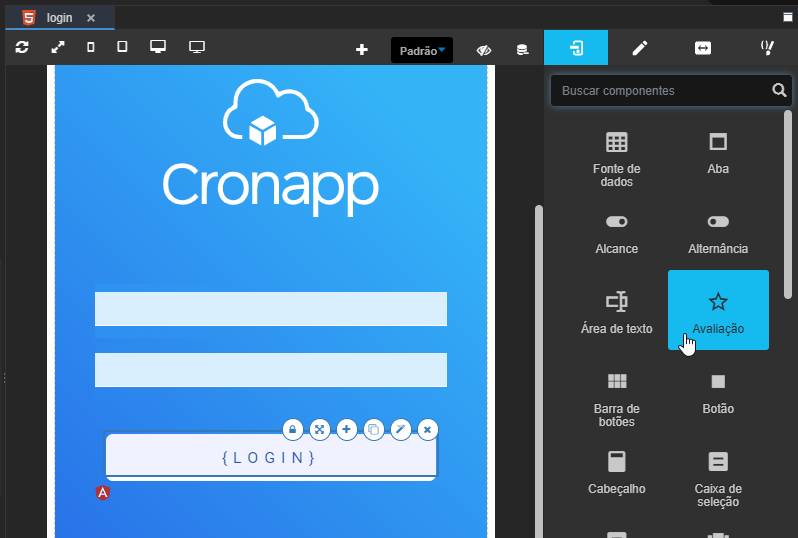Close the login tab

91,18
